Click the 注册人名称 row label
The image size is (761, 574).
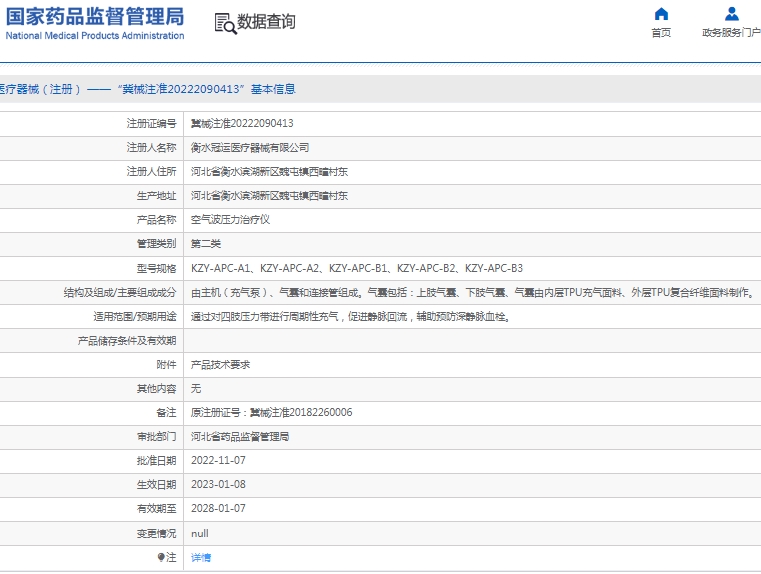(x=151, y=148)
